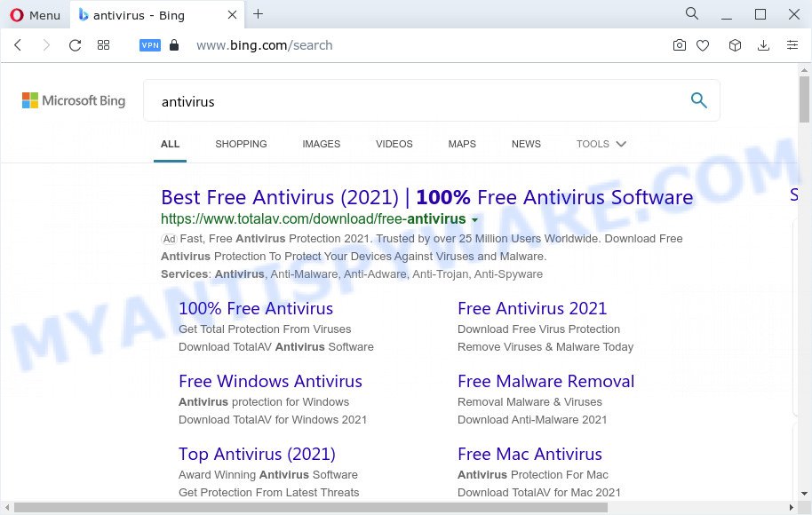Click the totalav.com green URL

pyautogui.click(x=314, y=219)
